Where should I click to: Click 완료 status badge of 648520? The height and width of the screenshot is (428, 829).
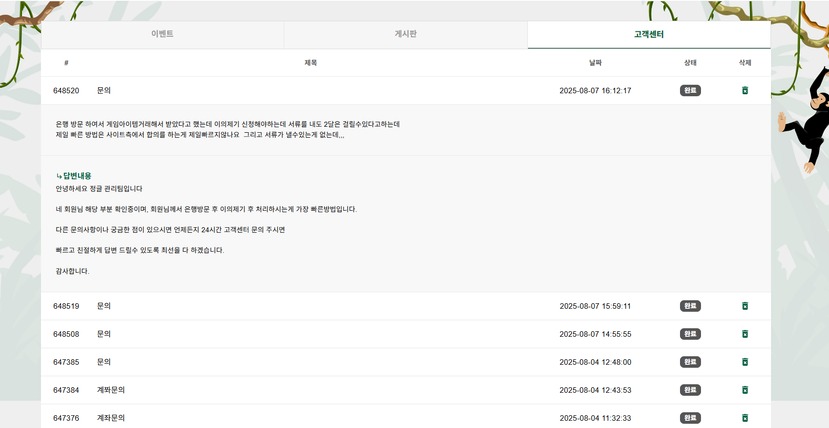point(690,90)
